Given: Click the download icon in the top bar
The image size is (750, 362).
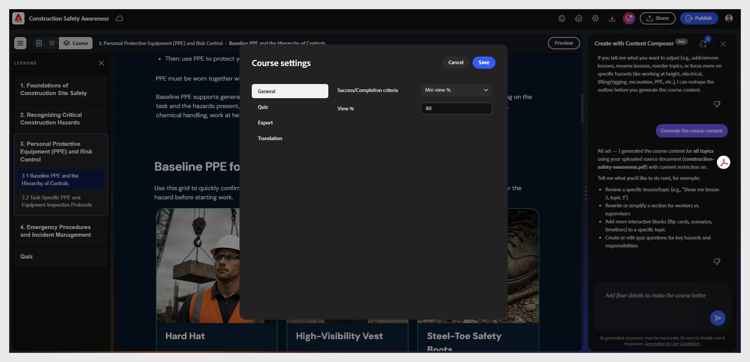Looking at the screenshot, I should (612, 18).
